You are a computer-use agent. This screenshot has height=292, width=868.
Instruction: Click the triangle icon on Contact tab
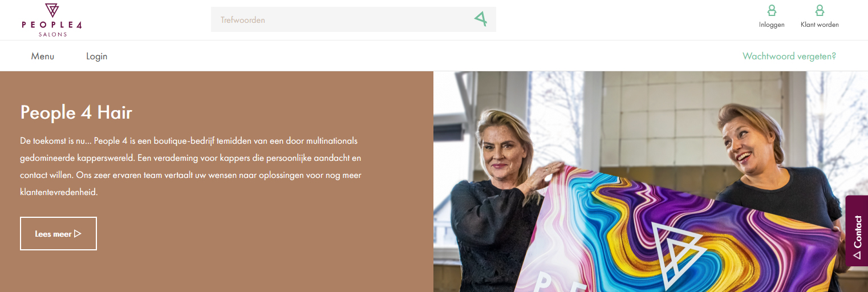(x=857, y=255)
